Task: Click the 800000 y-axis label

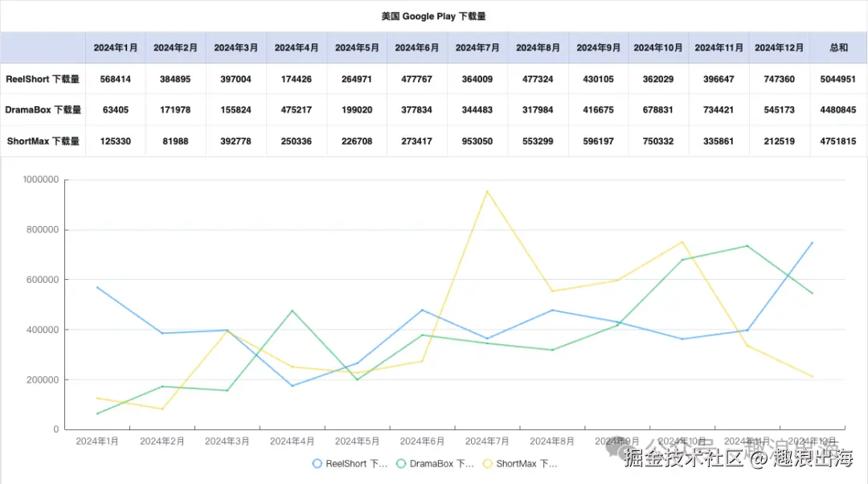Action: (x=42, y=229)
